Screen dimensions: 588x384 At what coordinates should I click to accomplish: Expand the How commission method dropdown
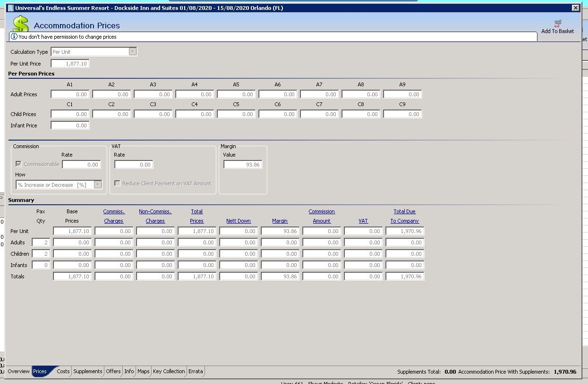pyautogui.click(x=98, y=185)
